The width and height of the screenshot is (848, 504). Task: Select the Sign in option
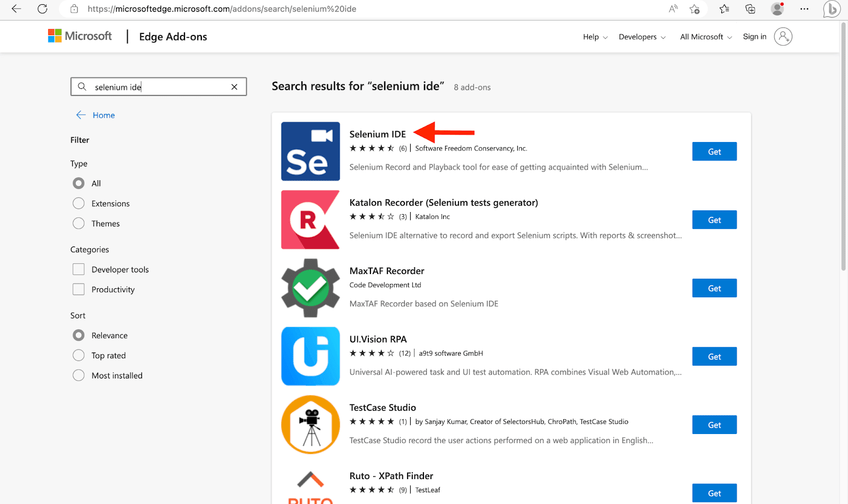coord(754,37)
